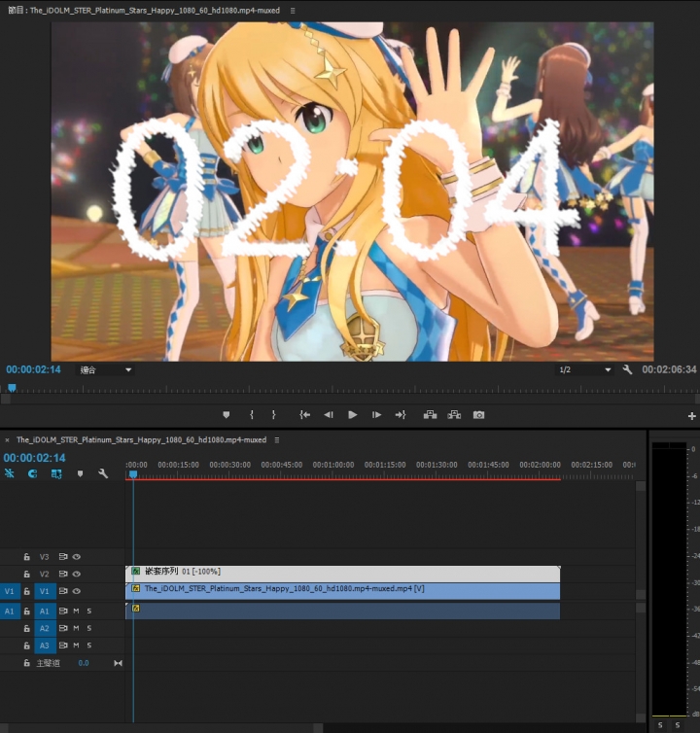Select V2 track target header
The image size is (700, 733).
coord(44,574)
